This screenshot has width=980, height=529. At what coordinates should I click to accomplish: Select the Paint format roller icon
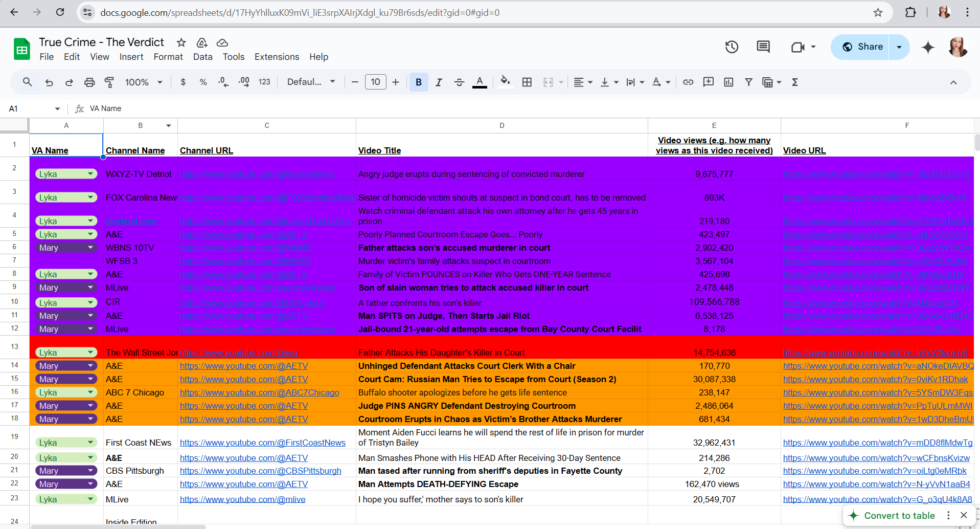pyautogui.click(x=109, y=82)
